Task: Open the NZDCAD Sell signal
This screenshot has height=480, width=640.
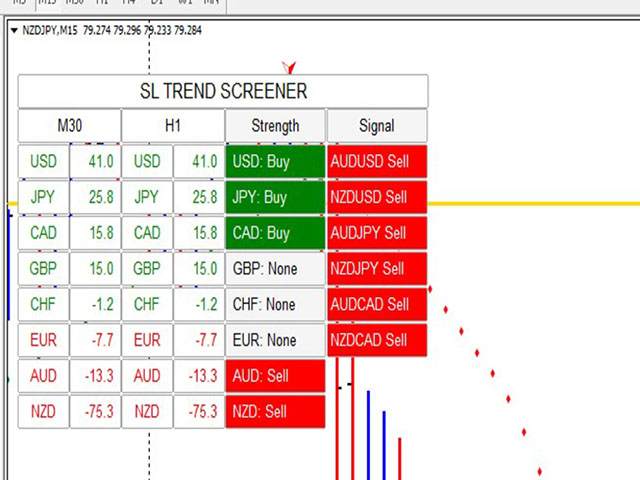Action: (x=377, y=340)
